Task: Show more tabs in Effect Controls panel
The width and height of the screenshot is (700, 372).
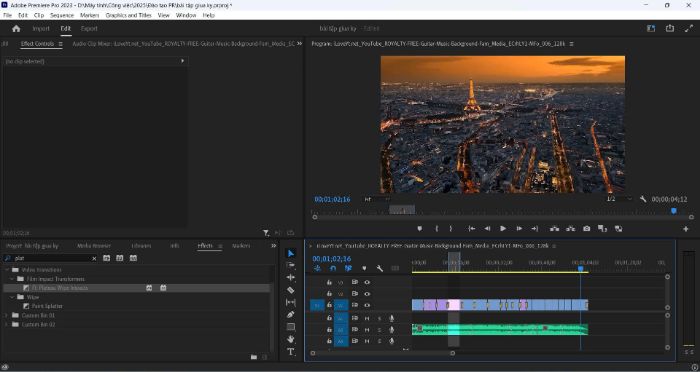Action: pyautogui.click(x=300, y=44)
